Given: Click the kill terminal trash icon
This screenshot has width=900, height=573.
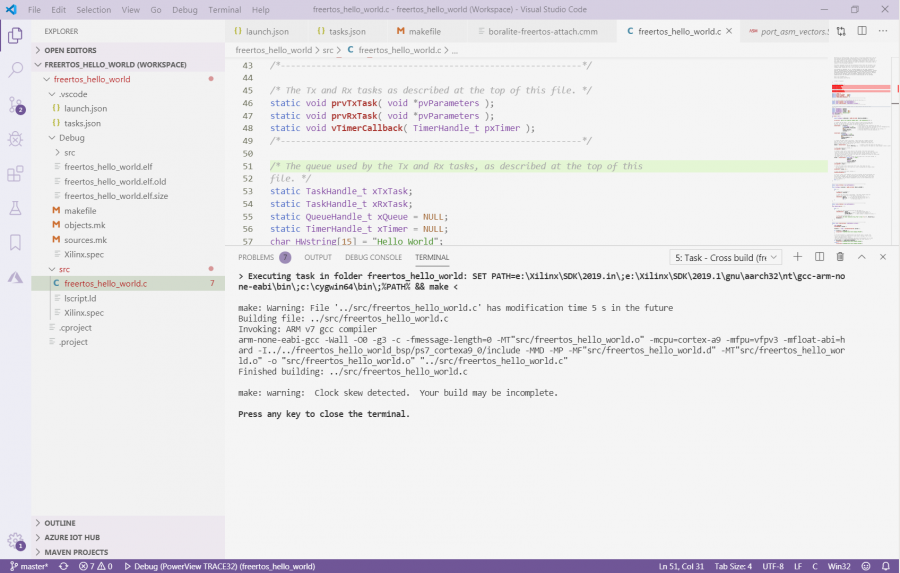Looking at the screenshot, I should 840,257.
